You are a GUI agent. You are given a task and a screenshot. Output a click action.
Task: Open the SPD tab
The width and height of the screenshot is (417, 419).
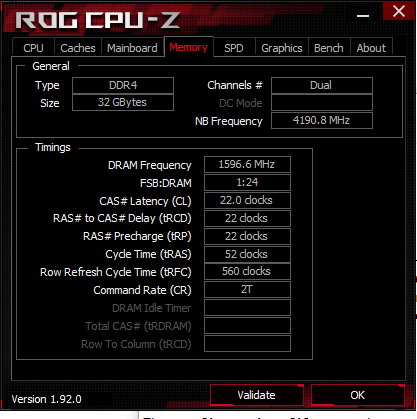point(234,48)
